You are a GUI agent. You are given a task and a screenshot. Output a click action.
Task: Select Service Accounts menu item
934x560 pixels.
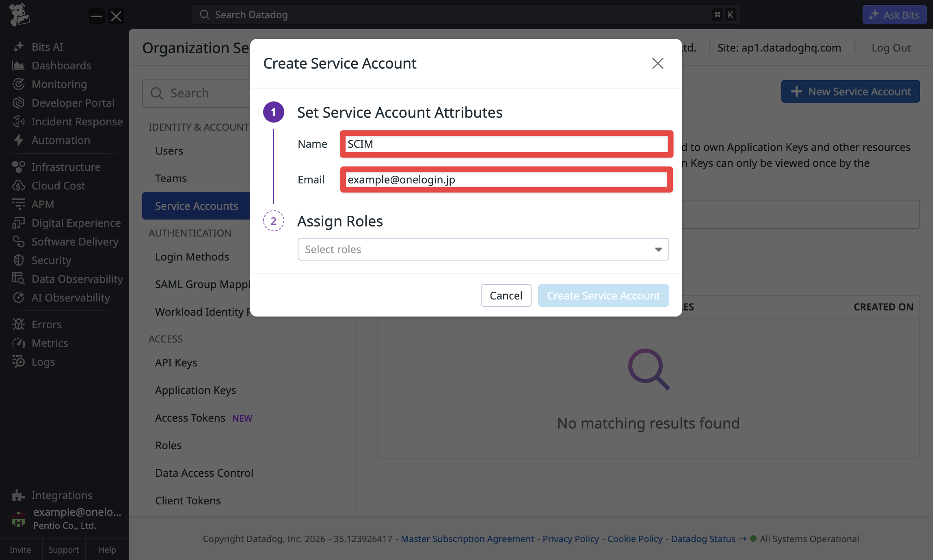196,206
